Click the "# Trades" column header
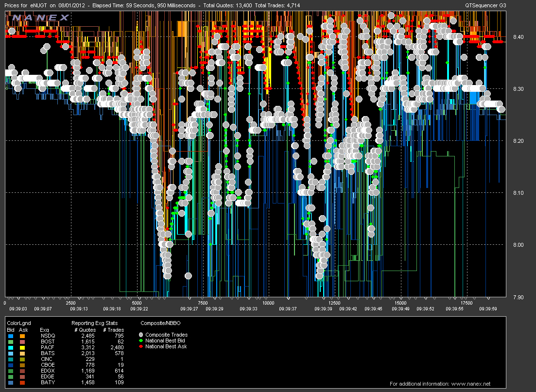The width and height of the screenshot is (536, 392). coord(114,330)
